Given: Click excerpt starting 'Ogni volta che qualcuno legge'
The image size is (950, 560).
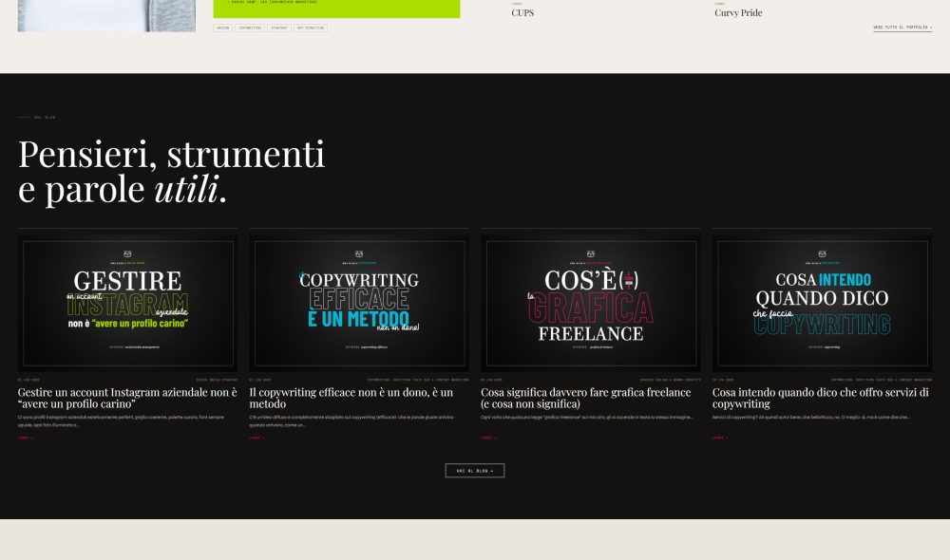Looking at the screenshot, I should [x=586, y=417].
